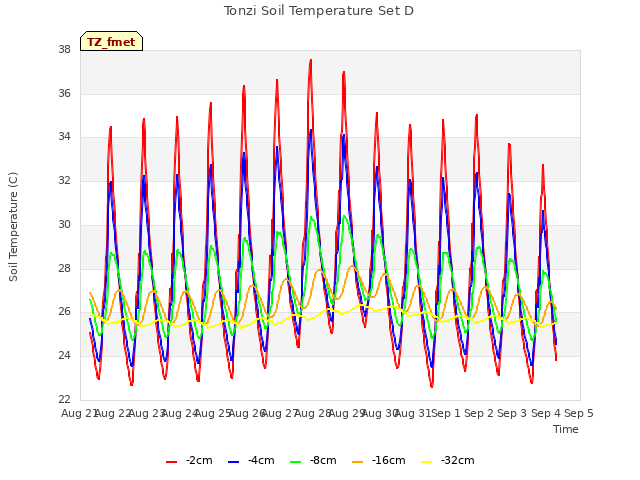640x480 pixels.
Task: Click the Sep 5 x-axis tick label
Action: click(579, 413)
